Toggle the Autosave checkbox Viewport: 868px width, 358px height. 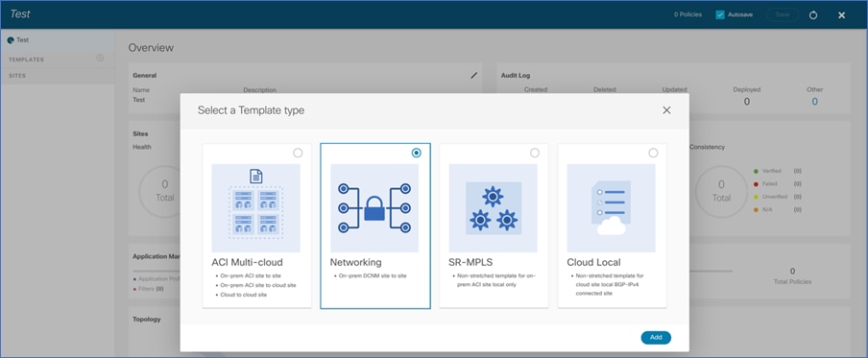coord(720,15)
